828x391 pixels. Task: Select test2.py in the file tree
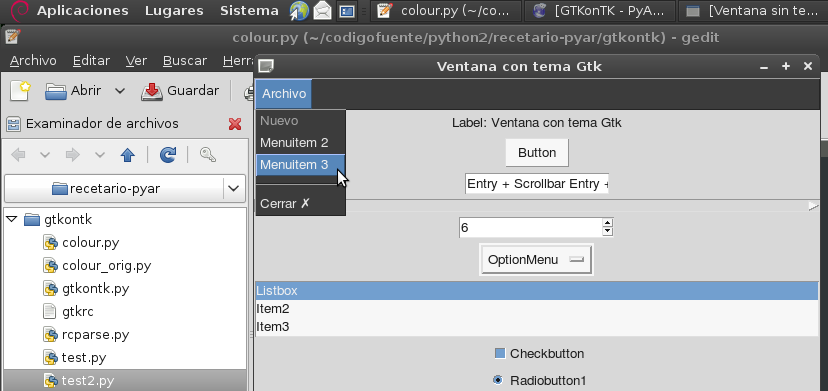(88, 381)
